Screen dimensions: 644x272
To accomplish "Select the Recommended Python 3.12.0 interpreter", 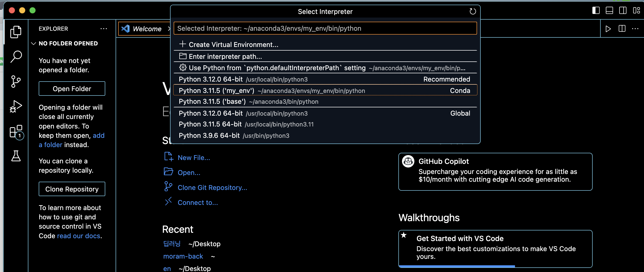I will point(325,79).
